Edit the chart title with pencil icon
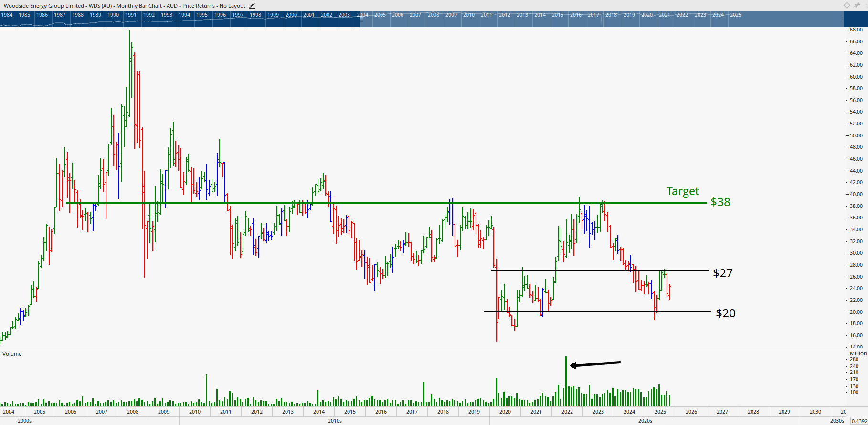This screenshot has width=868, height=425. tap(252, 6)
